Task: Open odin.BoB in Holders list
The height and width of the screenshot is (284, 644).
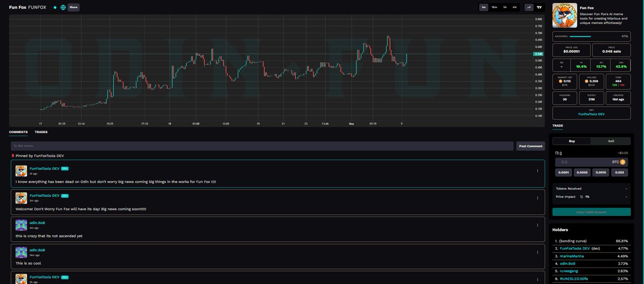Action: click(568, 264)
